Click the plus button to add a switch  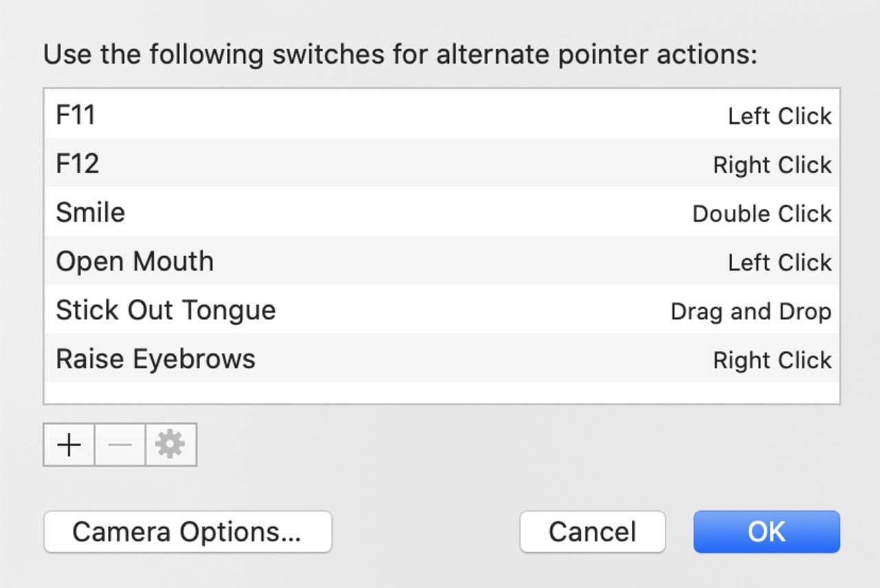pos(69,445)
